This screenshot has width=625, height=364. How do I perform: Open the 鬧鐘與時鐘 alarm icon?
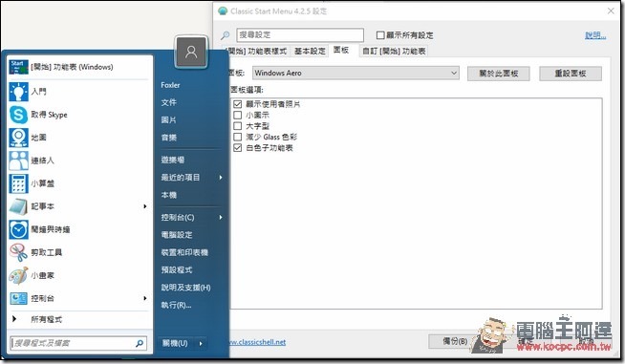pos(18,229)
